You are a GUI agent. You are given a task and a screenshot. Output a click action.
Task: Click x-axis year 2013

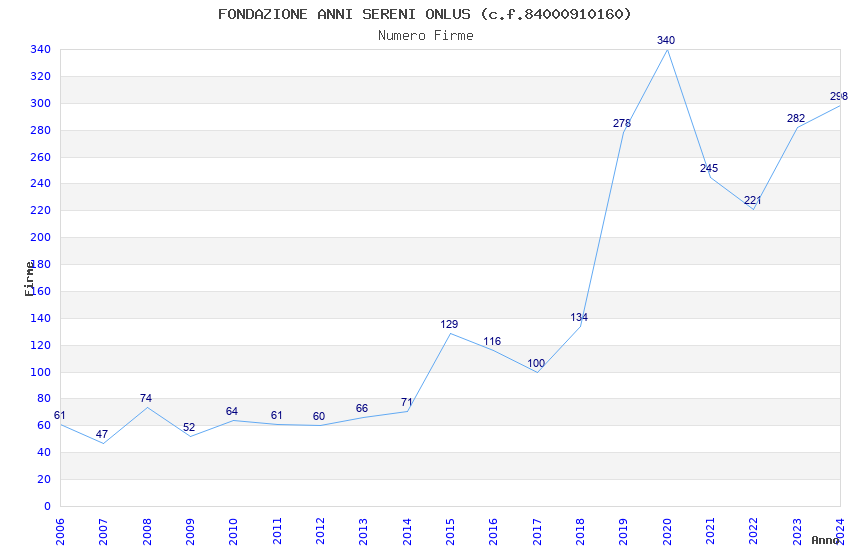tap(363, 532)
